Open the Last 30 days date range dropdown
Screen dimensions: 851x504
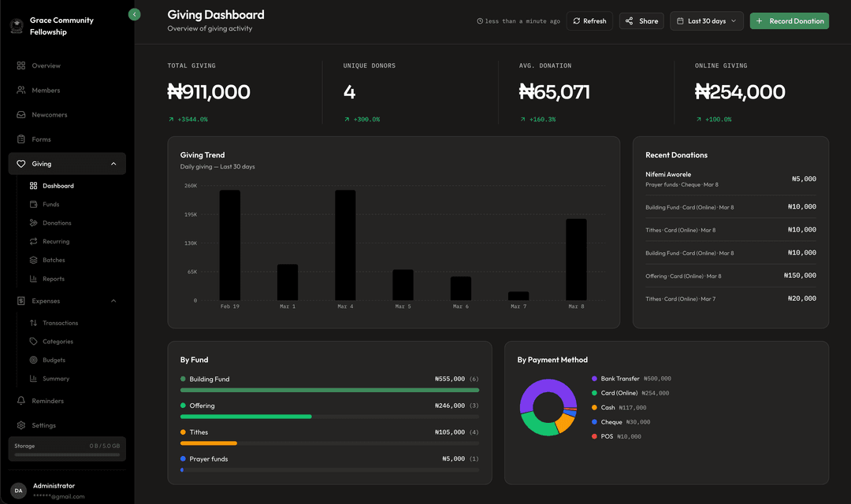pyautogui.click(x=706, y=20)
